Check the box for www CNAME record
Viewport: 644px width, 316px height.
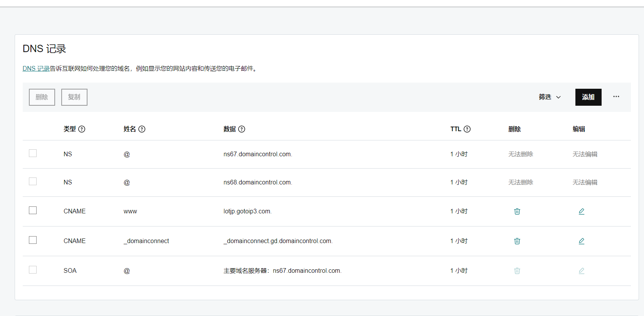(x=33, y=210)
